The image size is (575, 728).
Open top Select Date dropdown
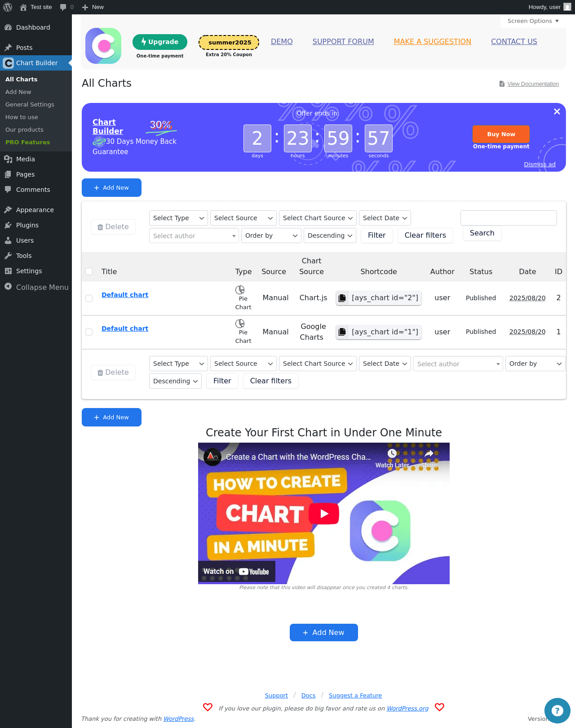point(385,218)
